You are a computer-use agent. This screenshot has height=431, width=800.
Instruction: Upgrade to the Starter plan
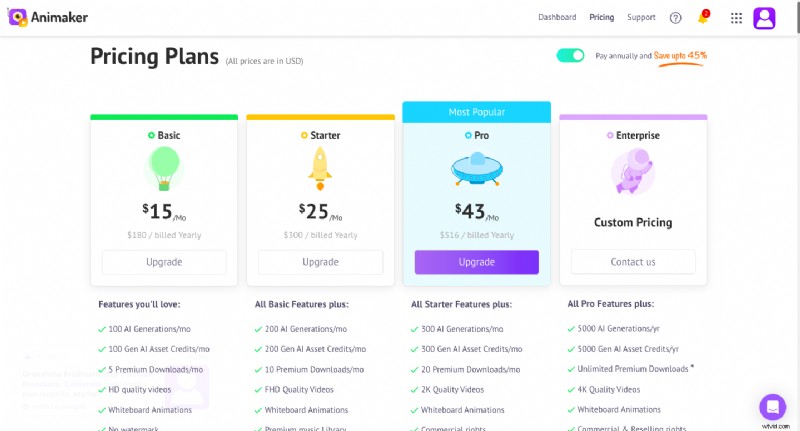[x=320, y=262]
